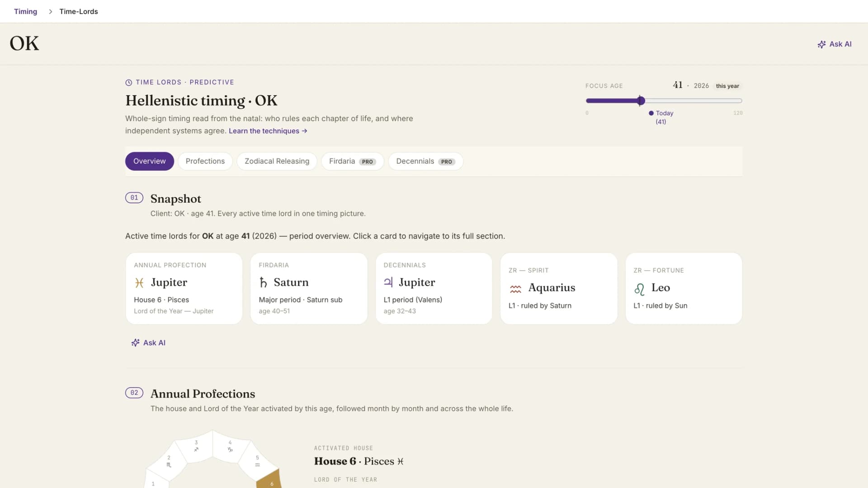Select highlighted house 6 wheel segment
Viewport: 868px width, 488px height.
269,481
